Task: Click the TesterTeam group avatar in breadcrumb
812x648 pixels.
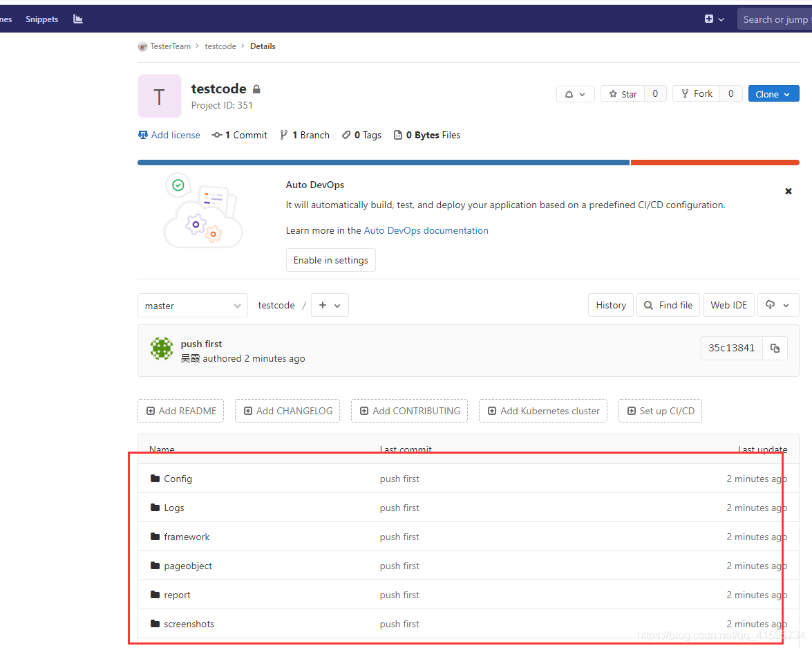Action: tap(142, 46)
